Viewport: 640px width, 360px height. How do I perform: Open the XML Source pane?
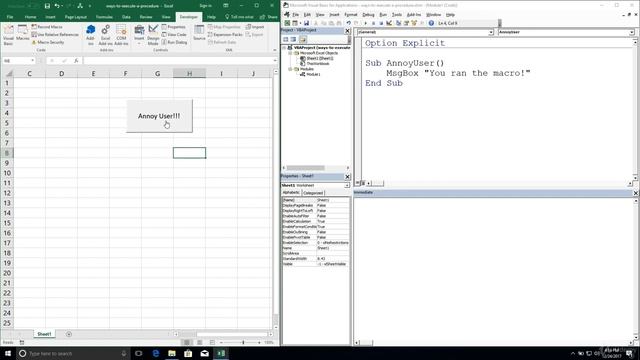pos(199,33)
